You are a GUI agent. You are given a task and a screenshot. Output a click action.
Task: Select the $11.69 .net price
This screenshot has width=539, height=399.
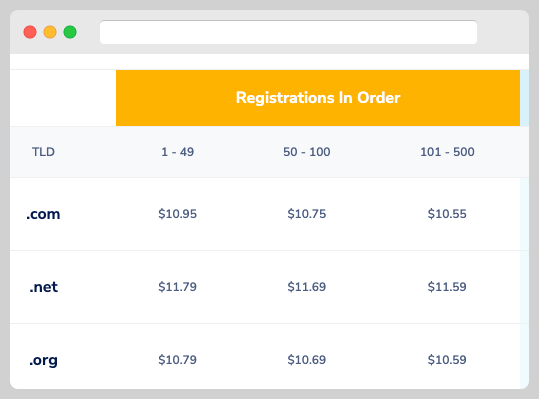[307, 287]
